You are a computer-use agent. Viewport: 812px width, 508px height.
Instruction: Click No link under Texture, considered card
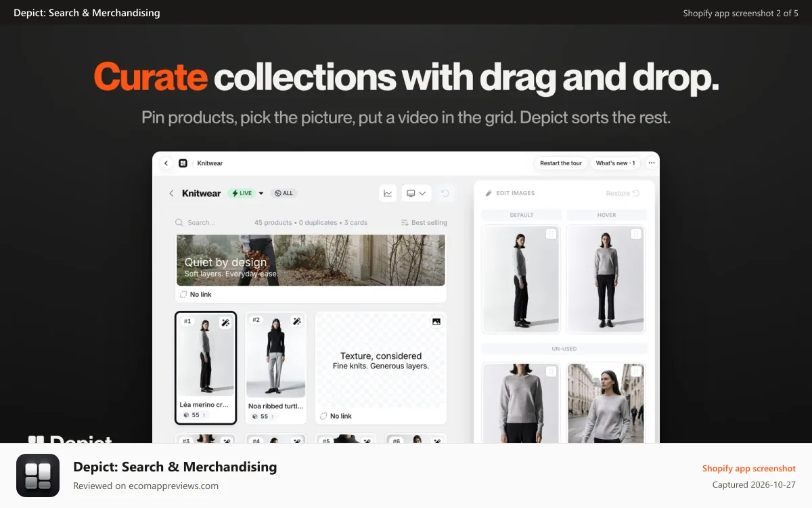336,416
